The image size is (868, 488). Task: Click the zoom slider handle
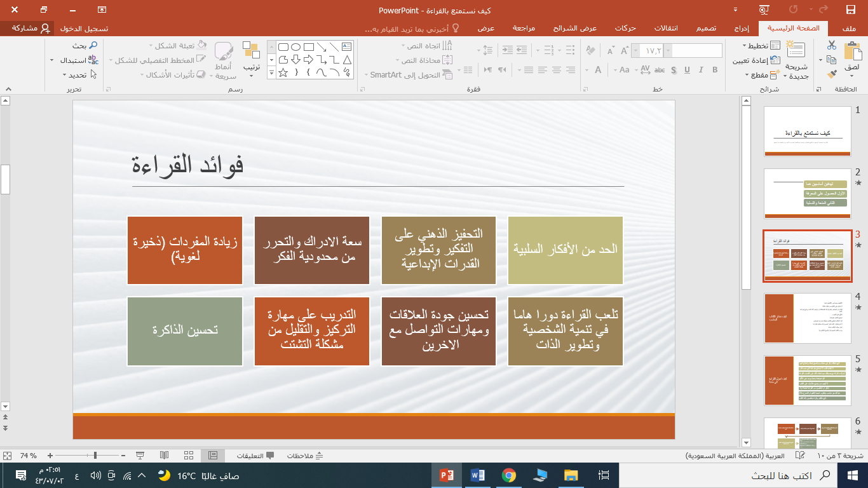[x=95, y=456]
